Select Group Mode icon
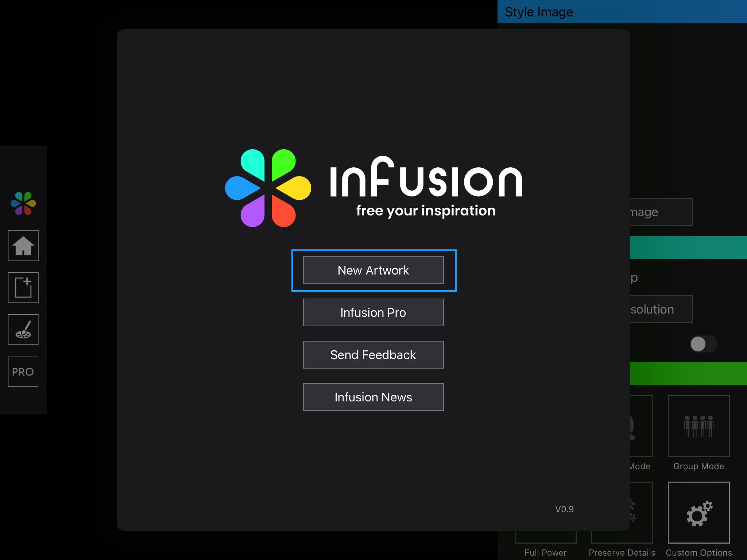 [x=699, y=426]
